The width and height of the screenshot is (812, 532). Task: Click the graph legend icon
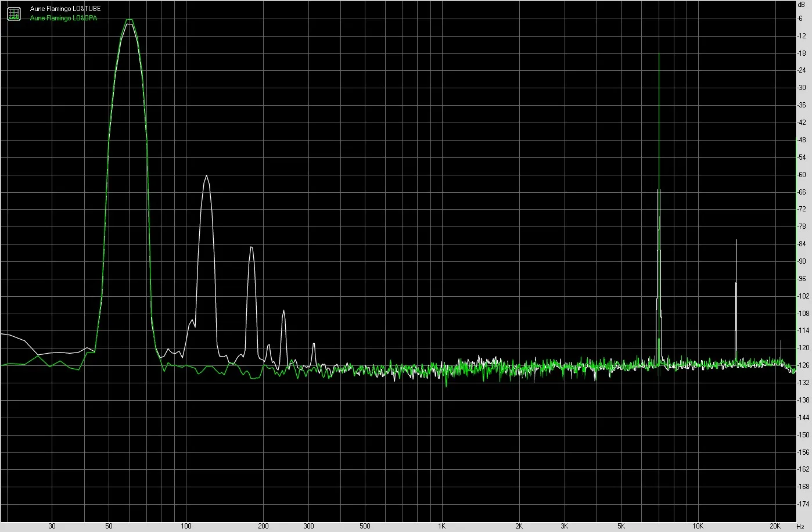pos(14,13)
